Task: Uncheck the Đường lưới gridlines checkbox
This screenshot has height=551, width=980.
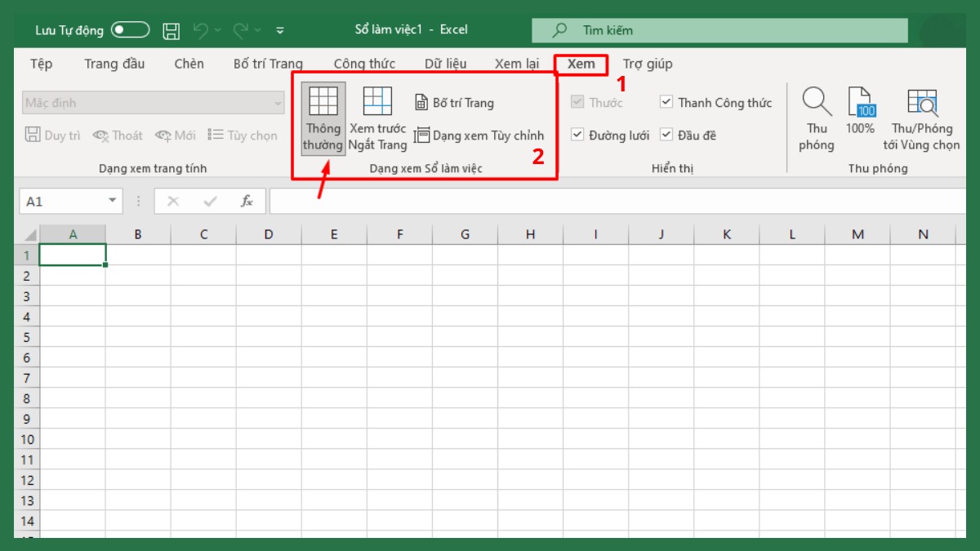Action: click(x=579, y=135)
